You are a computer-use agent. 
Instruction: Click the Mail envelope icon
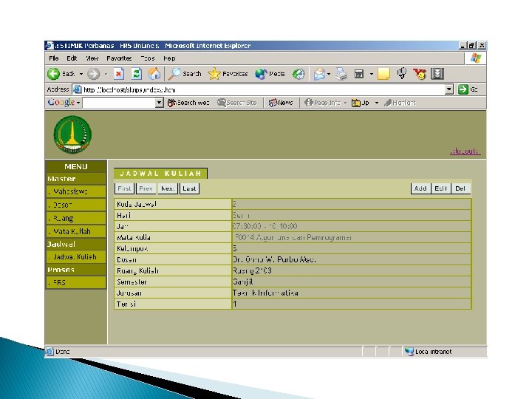pyautogui.click(x=319, y=74)
